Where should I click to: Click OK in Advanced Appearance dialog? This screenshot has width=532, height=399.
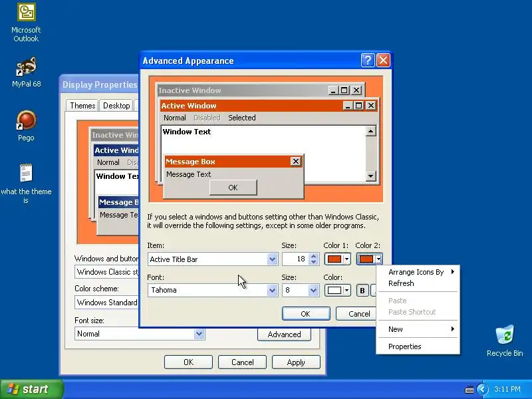pos(306,314)
